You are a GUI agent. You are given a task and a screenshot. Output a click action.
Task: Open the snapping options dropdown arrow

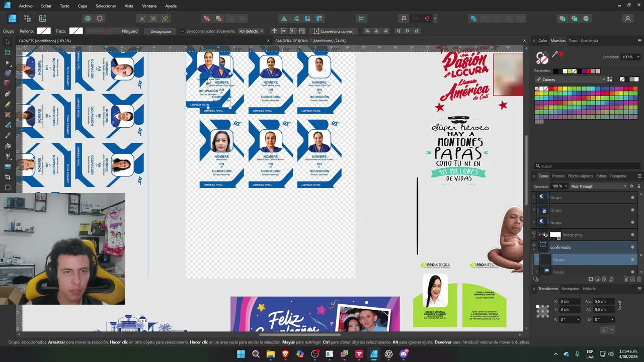pos(435,19)
